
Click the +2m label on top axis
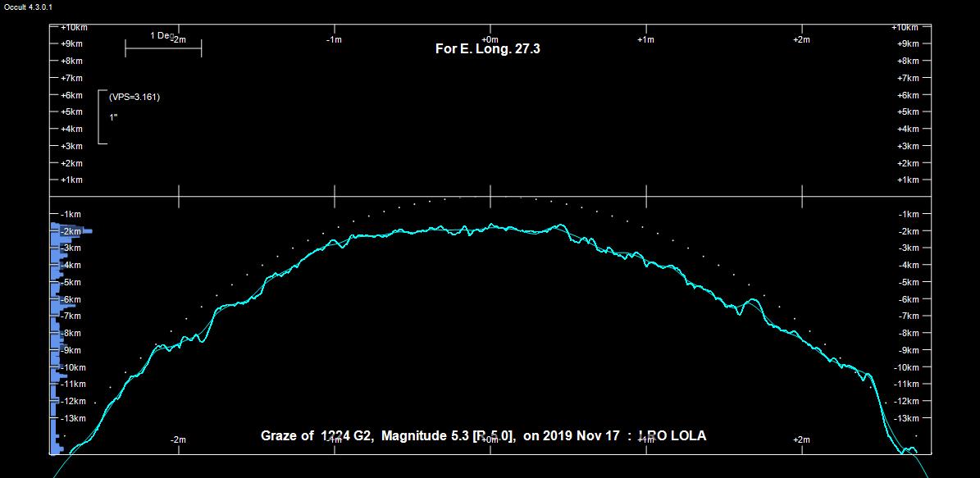[x=801, y=39]
